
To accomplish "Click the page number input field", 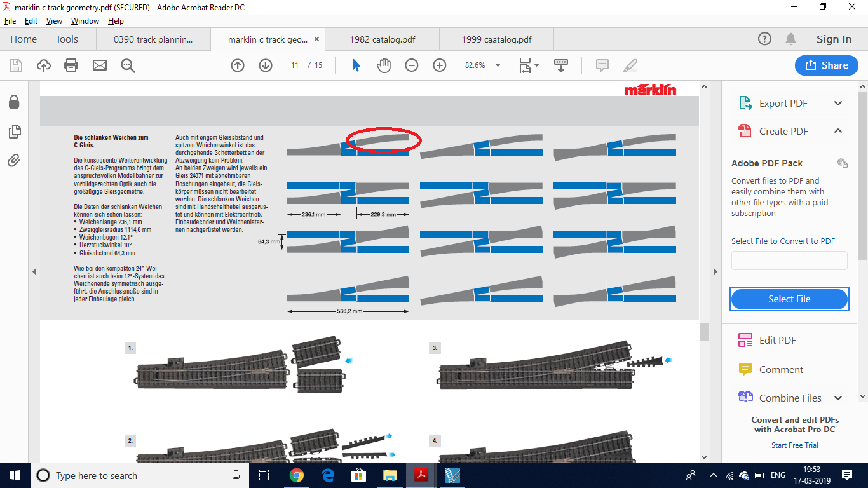I will pyautogui.click(x=295, y=65).
